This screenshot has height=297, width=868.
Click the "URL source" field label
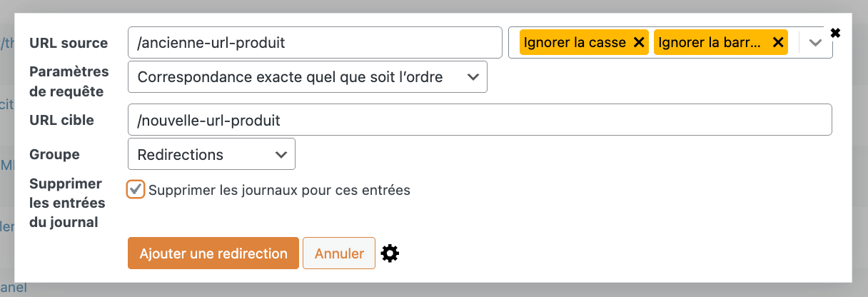click(x=69, y=43)
